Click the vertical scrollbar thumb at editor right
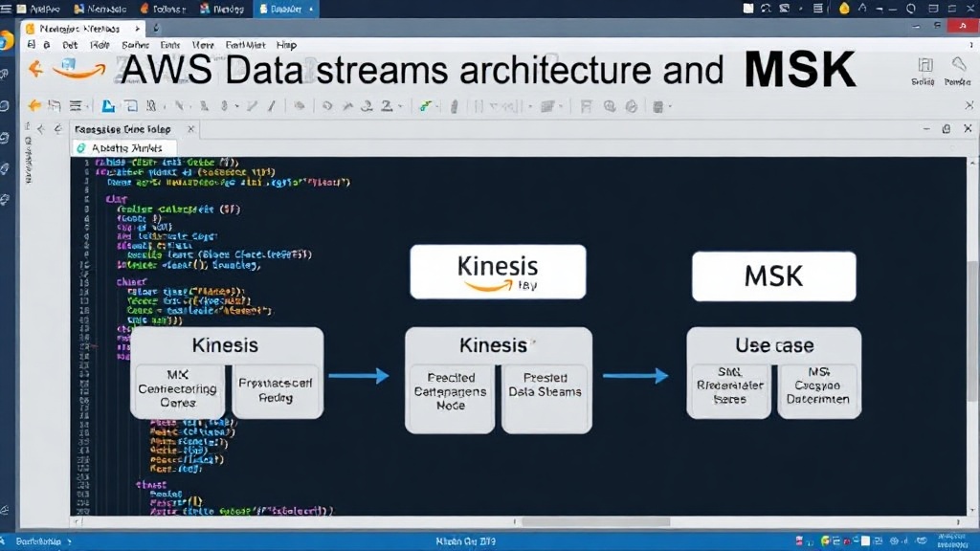Viewport: 980px width, 551px height. click(x=972, y=331)
